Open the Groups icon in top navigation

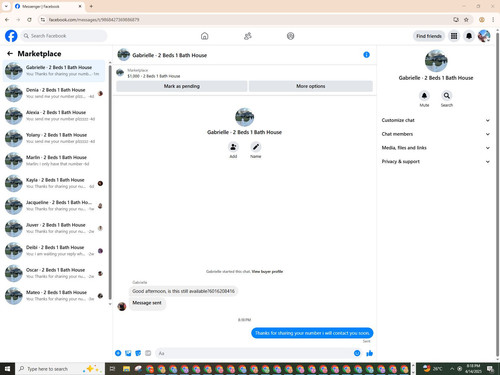click(291, 36)
